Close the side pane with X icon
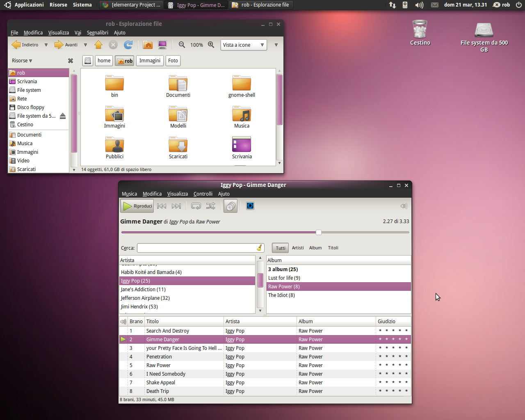 [71, 61]
